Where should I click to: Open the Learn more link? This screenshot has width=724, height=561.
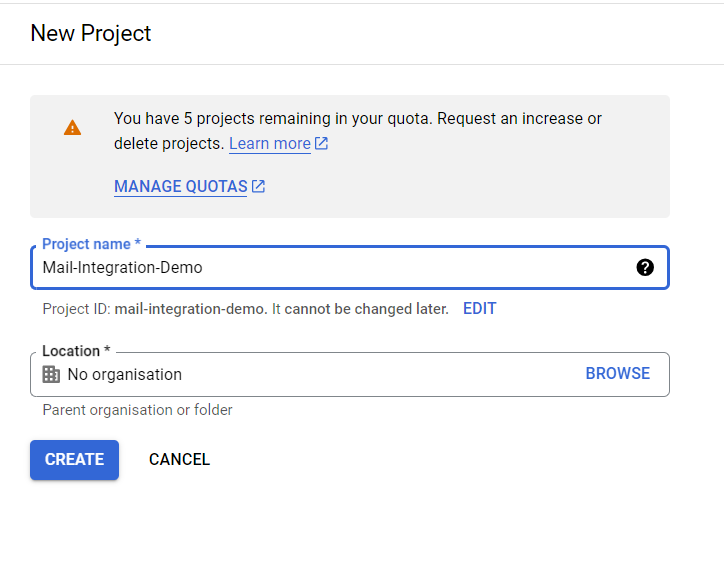pyautogui.click(x=270, y=144)
